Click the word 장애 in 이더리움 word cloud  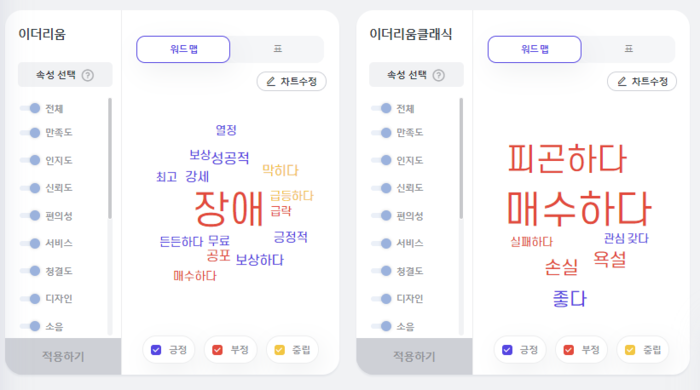click(229, 208)
